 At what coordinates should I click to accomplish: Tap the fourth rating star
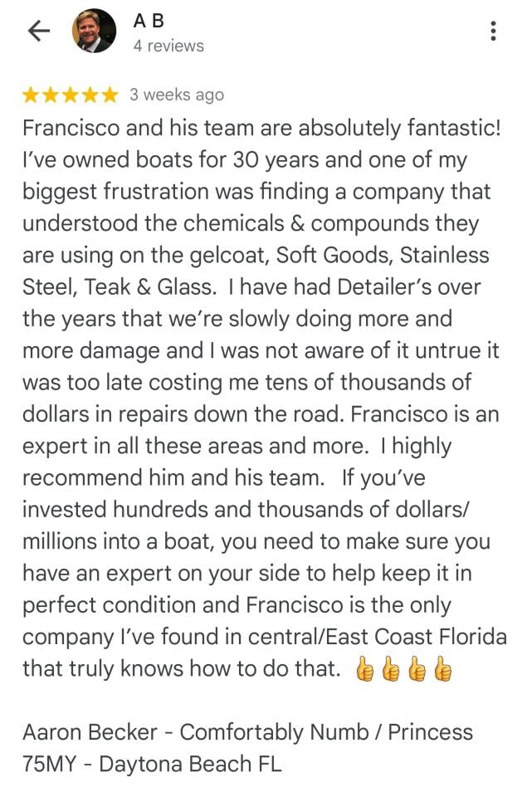pyautogui.click(x=90, y=95)
